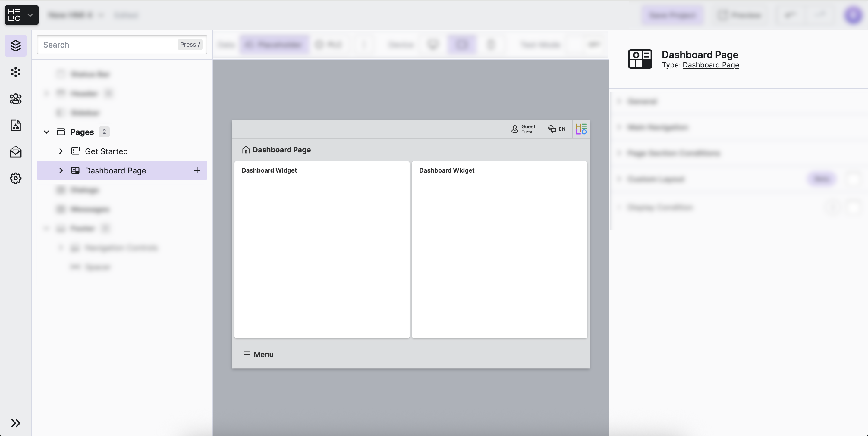
Task: Select the left Dashboard Widget card
Action: pyautogui.click(x=322, y=249)
